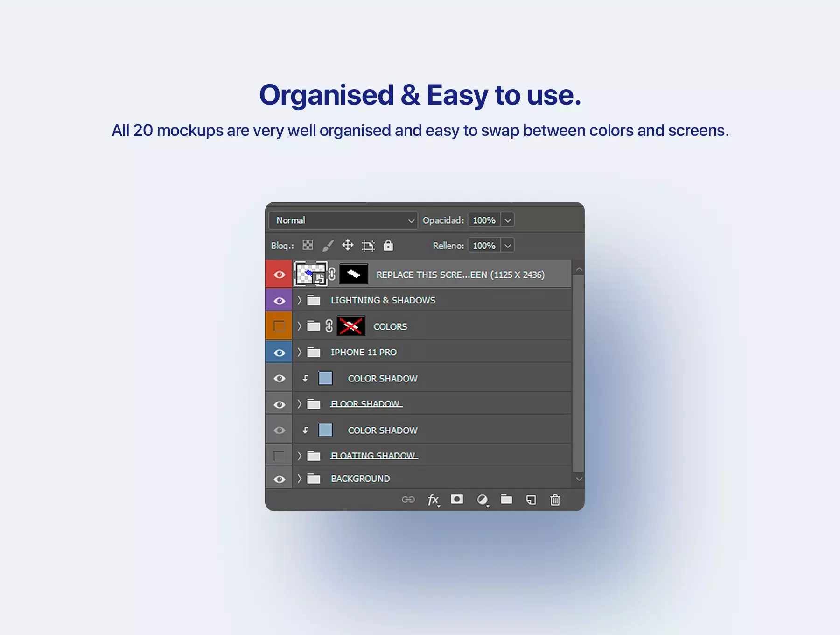Image resolution: width=840 pixels, height=635 pixels.
Task: Select the COLORS group name
Action: (390, 326)
